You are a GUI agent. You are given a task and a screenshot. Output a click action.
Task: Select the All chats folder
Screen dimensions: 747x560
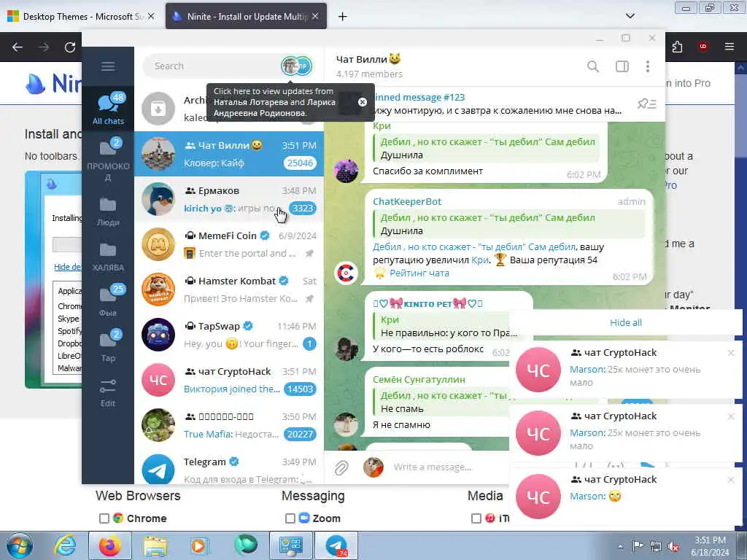click(x=108, y=109)
